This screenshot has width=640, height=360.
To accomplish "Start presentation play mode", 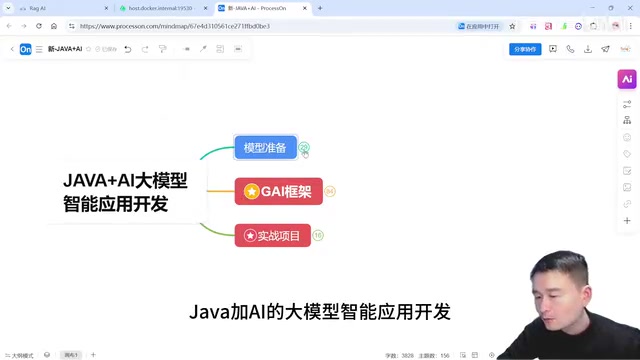I will coord(553,49).
